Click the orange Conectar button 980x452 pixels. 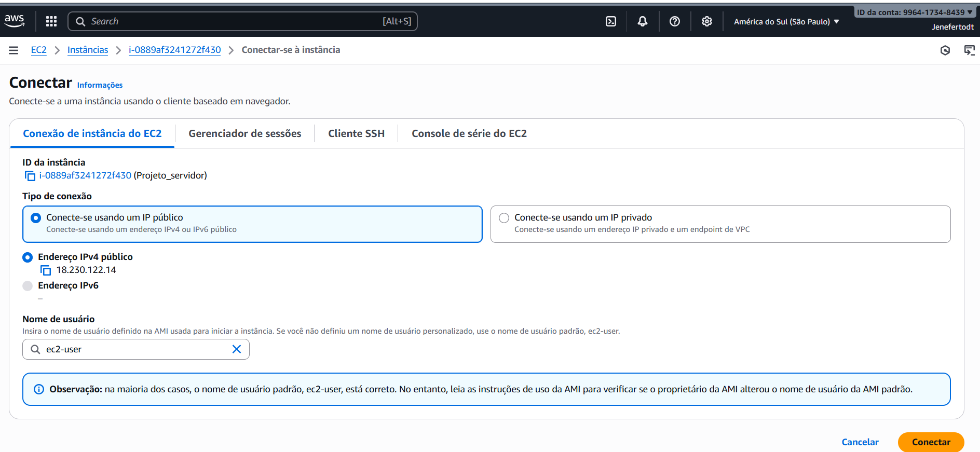pyautogui.click(x=931, y=442)
